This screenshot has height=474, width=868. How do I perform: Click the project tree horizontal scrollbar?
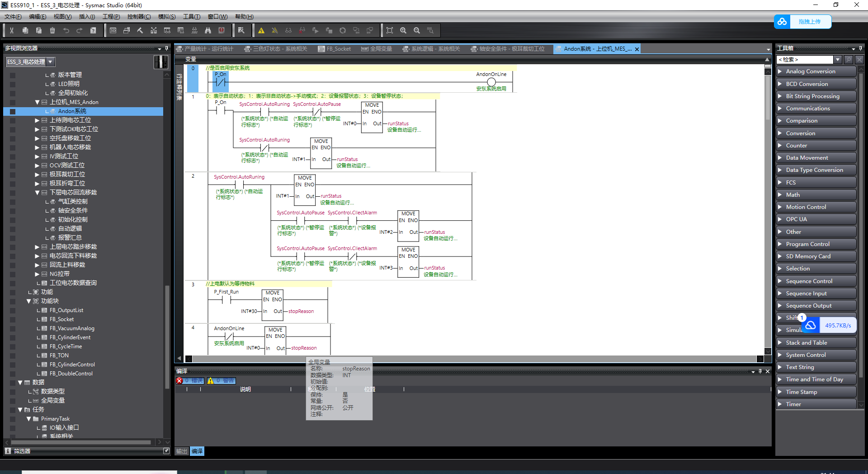click(x=81, y=442)
